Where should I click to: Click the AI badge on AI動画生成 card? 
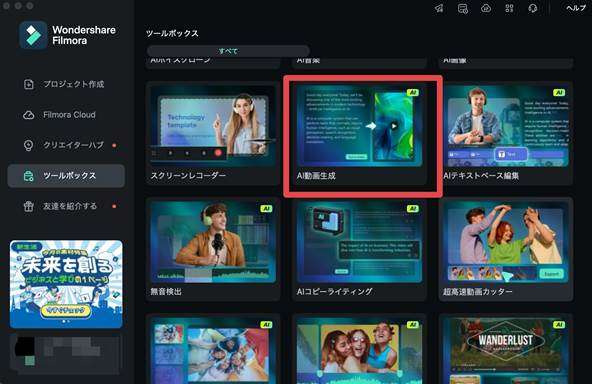413,93
